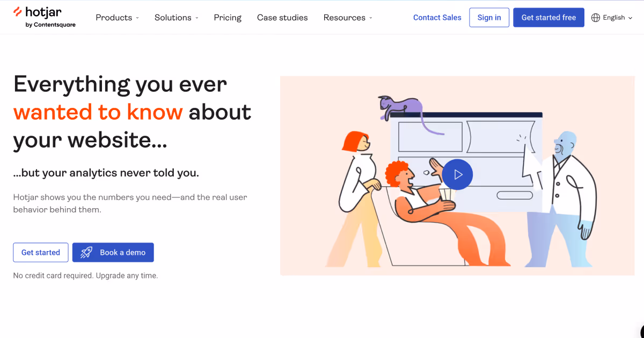The width and height of the screenshot is (644, 338).
Task: Click the Get started outlined button
Action: coord(41,253)
